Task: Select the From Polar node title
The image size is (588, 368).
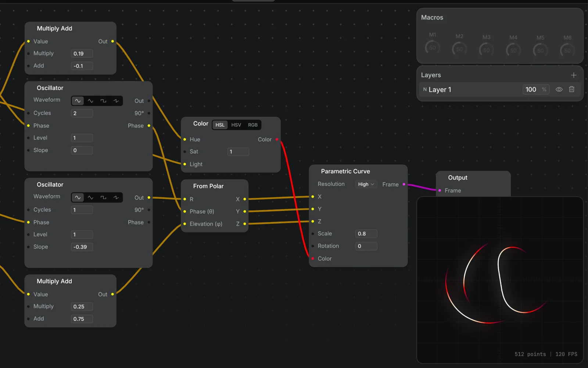Action: 208,186
